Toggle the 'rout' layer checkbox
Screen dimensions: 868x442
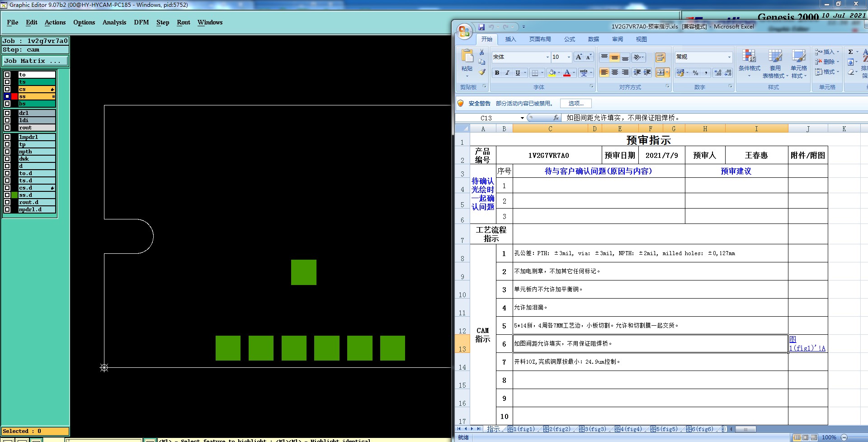pyautogui.click(x=7, y=128)
